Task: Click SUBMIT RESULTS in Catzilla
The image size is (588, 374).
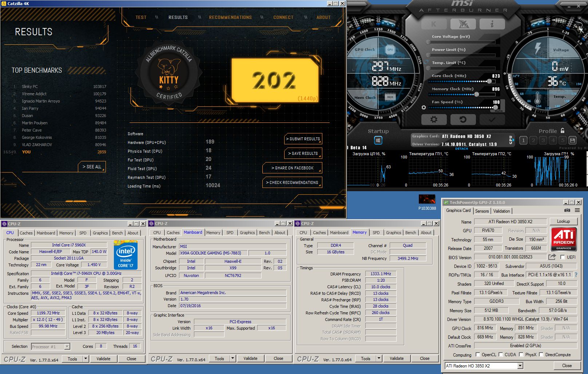Action: point(303,139)
